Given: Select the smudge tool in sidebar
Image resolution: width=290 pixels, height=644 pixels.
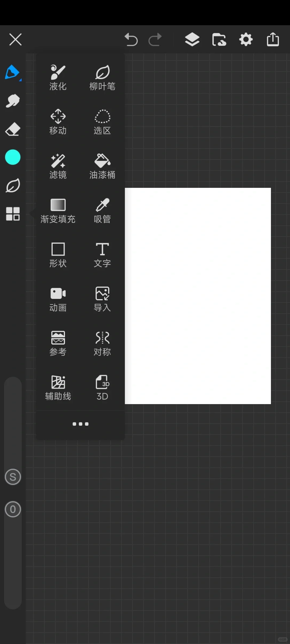Looking at the screenshot, I should [x=13, y=101].
